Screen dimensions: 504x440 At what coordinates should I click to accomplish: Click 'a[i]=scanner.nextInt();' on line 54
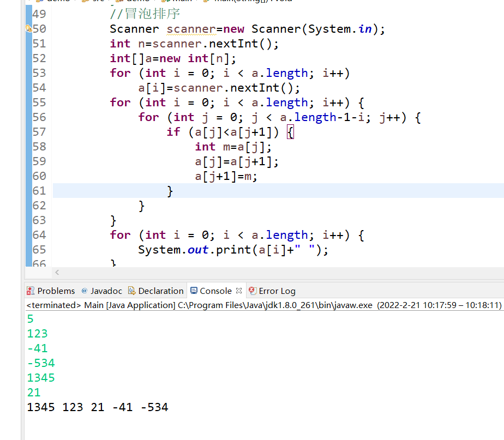[219, 88]
